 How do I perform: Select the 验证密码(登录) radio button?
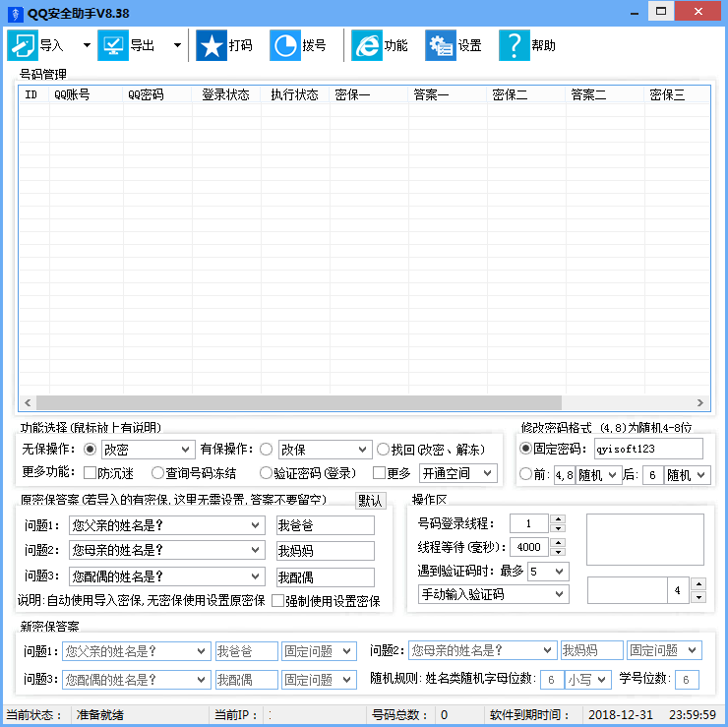266,472
